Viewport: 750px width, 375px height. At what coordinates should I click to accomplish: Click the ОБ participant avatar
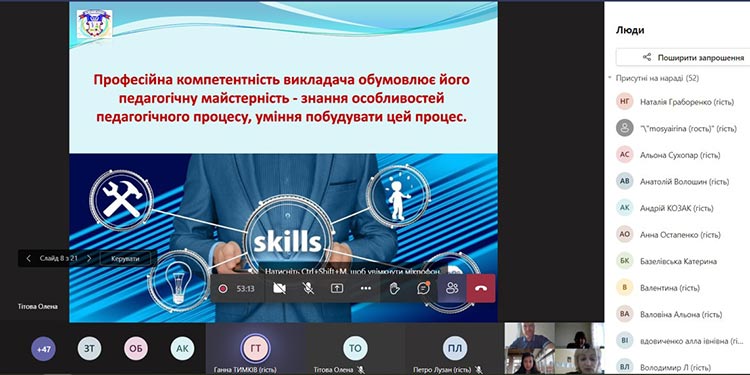click(x=136, y=349)
